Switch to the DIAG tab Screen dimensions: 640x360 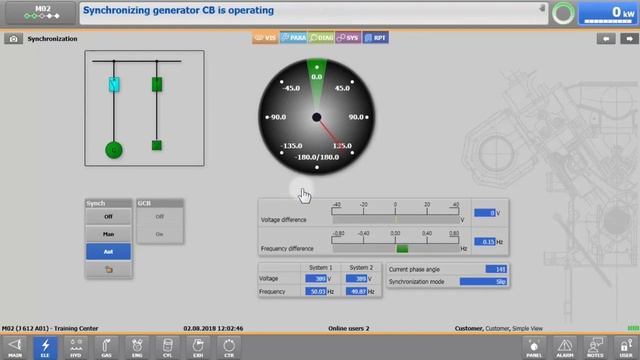pos(321,38)
